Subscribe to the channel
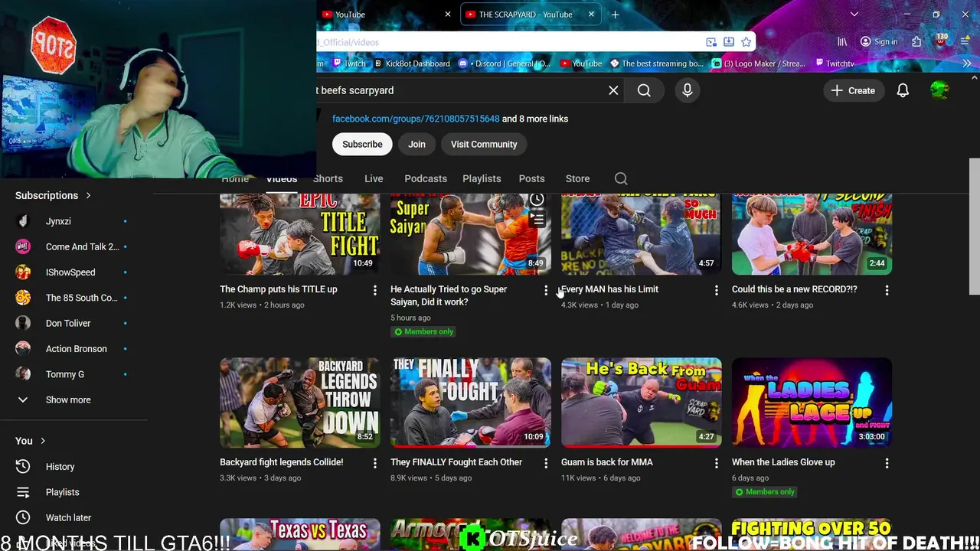This screenshot has width=980, height=551. click(x=362, y=144)
